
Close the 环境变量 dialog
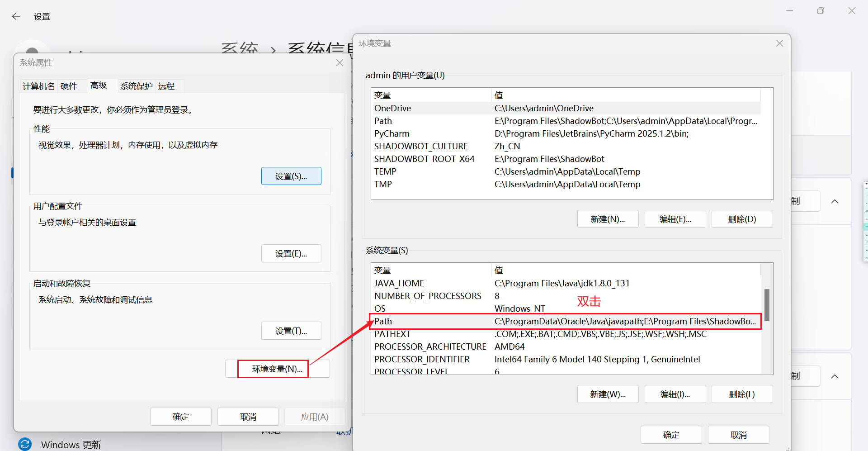(x=779, y=43)
